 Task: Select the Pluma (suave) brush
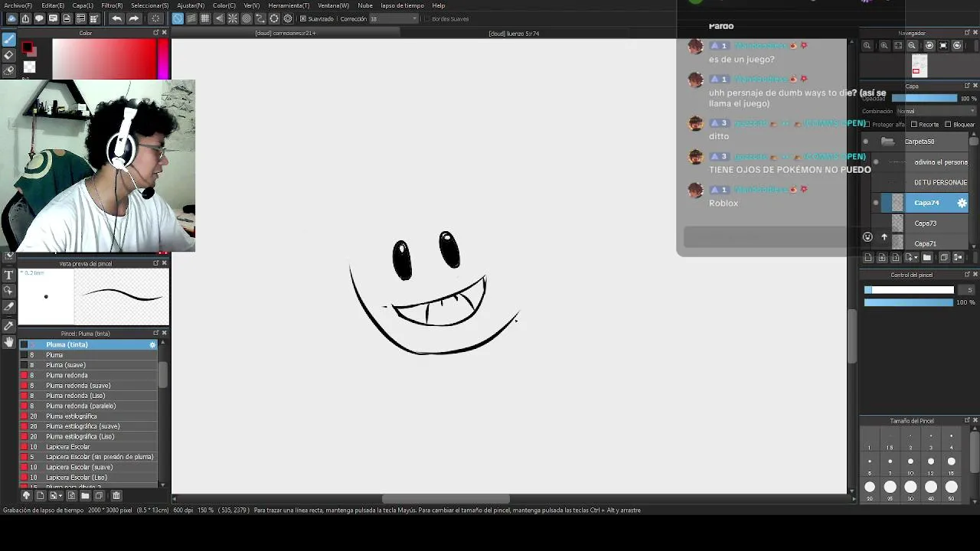(87, 365)
